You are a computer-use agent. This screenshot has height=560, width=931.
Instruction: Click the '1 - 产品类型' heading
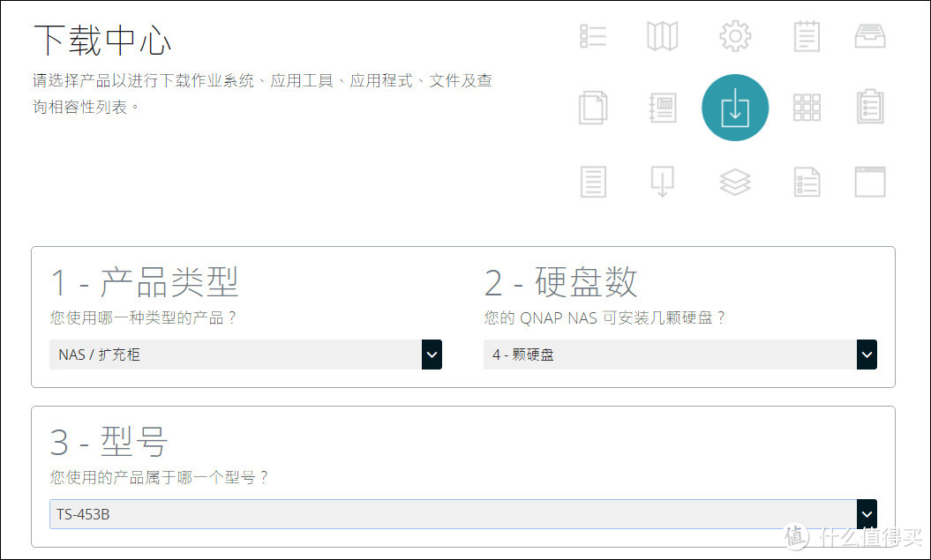coord(144,282)
